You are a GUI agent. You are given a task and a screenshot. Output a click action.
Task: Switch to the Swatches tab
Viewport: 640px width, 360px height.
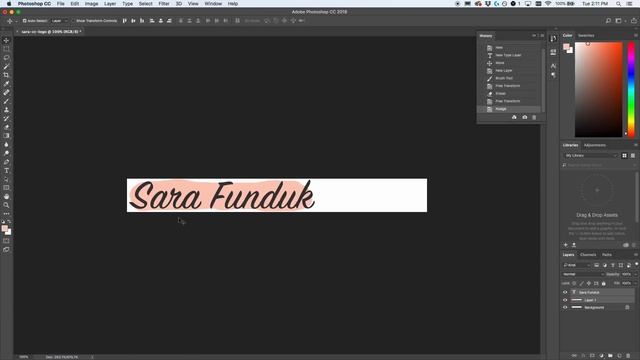586,36
